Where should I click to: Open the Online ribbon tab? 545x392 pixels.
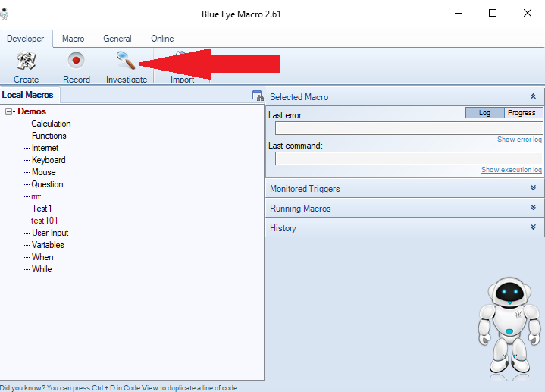[x=162, y=39]
